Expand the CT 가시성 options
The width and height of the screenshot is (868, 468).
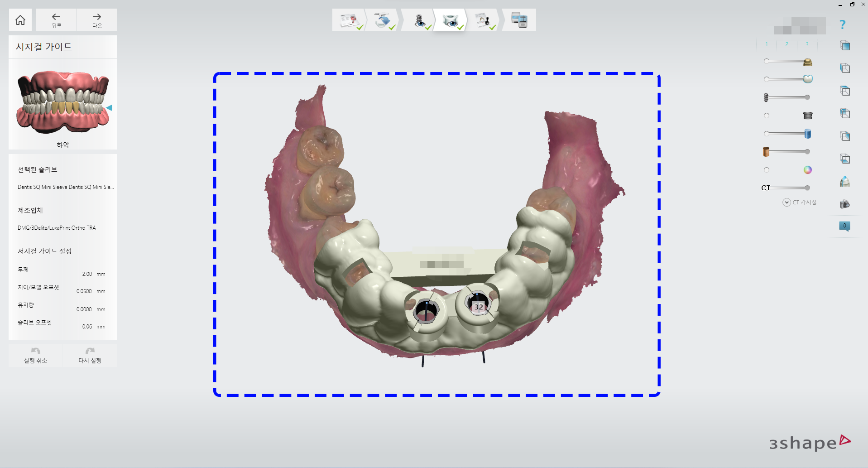tap(787, 203)
